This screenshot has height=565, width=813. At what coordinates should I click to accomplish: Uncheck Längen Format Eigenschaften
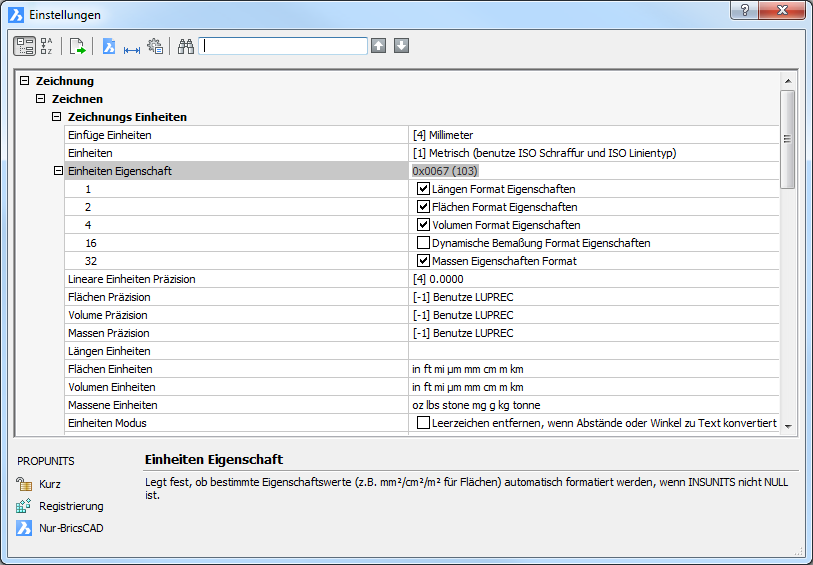point(424,189)
